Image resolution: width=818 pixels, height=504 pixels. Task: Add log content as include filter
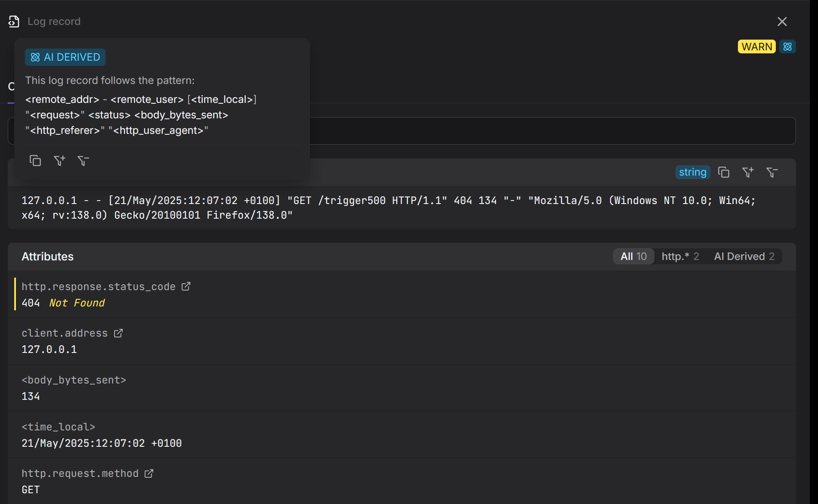(748, 173)
